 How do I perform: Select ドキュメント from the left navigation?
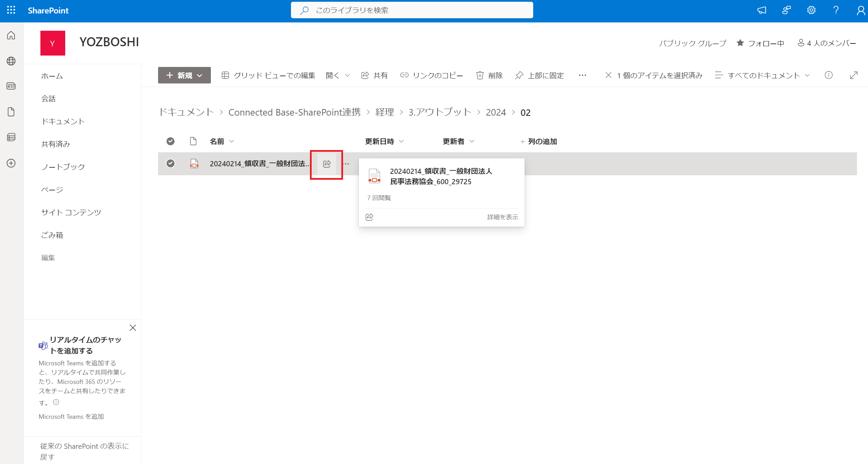[x=63, y=121]
